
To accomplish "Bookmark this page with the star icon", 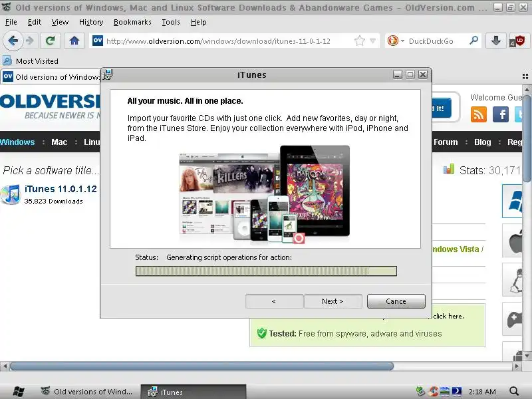I will coord(359,41).
